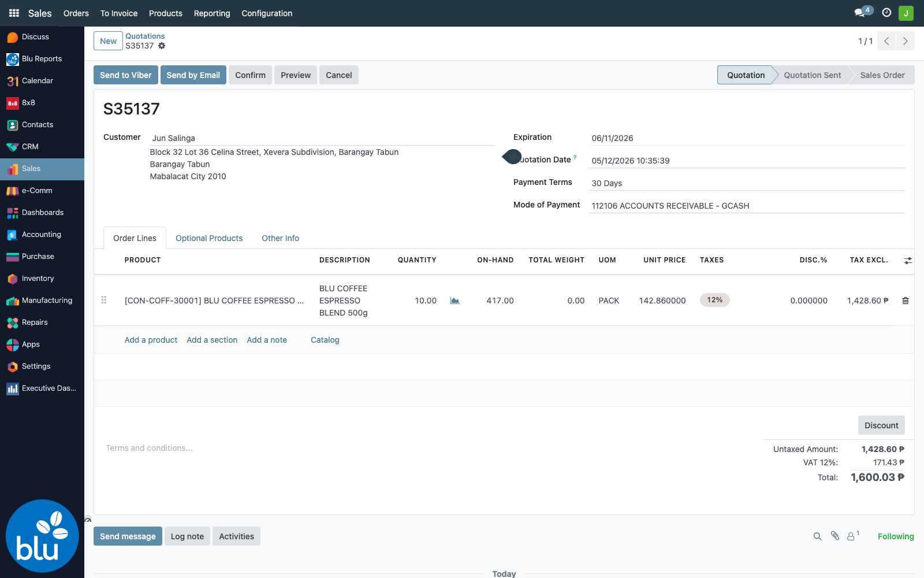Switch to the Optional Products tab

[209, 238]
